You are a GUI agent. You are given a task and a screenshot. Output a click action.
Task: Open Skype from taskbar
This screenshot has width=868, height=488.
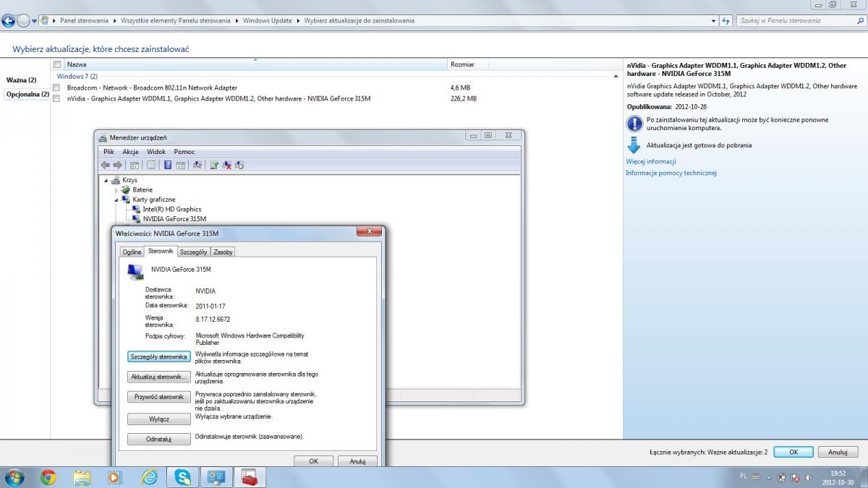tap(182, 477)
